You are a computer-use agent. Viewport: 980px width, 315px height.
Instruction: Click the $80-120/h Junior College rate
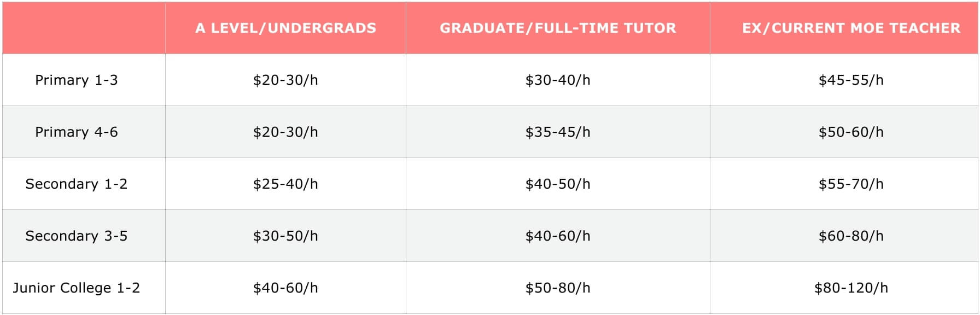(851, 288)
